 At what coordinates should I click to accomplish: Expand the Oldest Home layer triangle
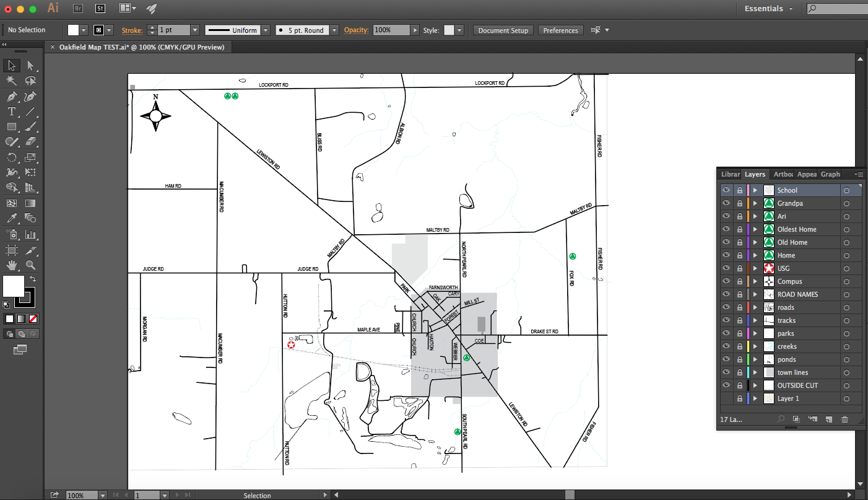click(755, 229)
